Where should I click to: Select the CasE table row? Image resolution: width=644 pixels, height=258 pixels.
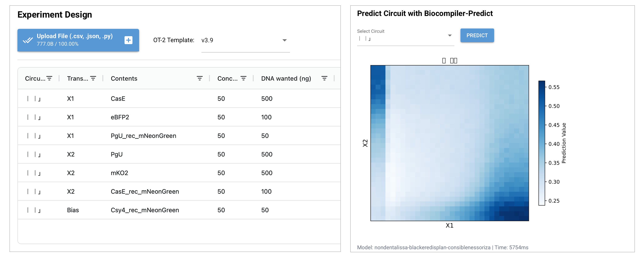[179, 98]
